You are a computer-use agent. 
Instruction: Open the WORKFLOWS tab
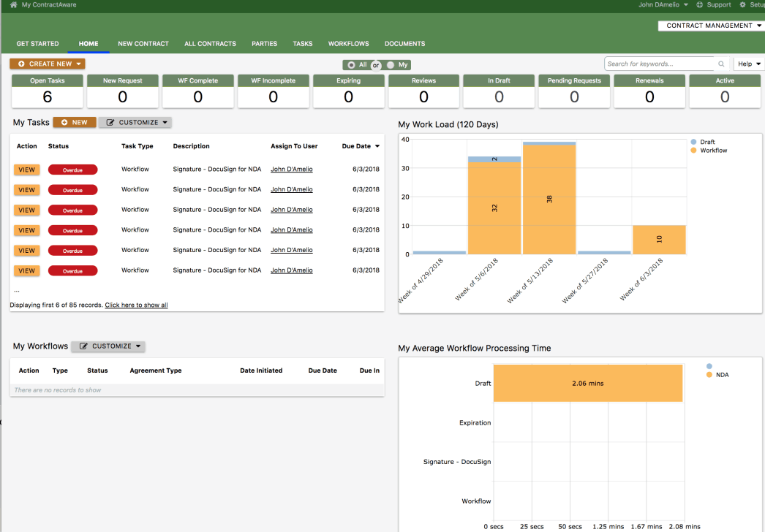348,44
